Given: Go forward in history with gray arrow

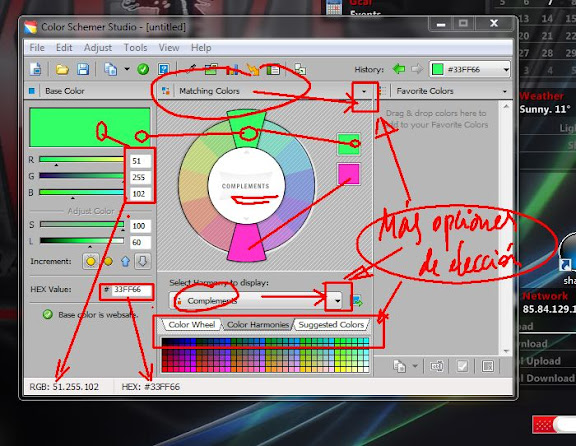Looking at the screenshot, I should click(x=417, y=69).
